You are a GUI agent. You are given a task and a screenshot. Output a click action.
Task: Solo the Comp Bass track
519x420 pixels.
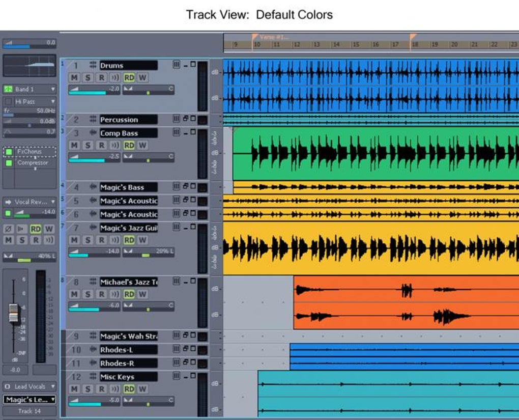tap(88, 146)
